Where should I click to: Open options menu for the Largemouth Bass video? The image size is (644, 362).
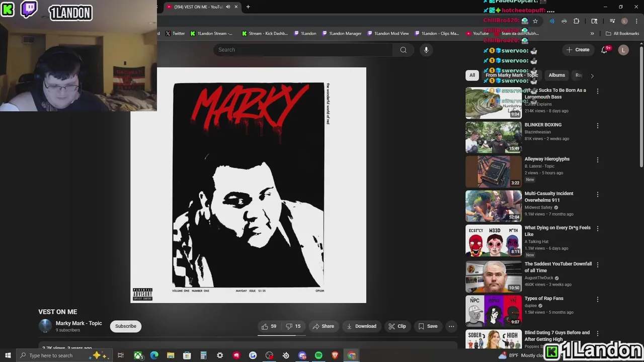[598, 92]
